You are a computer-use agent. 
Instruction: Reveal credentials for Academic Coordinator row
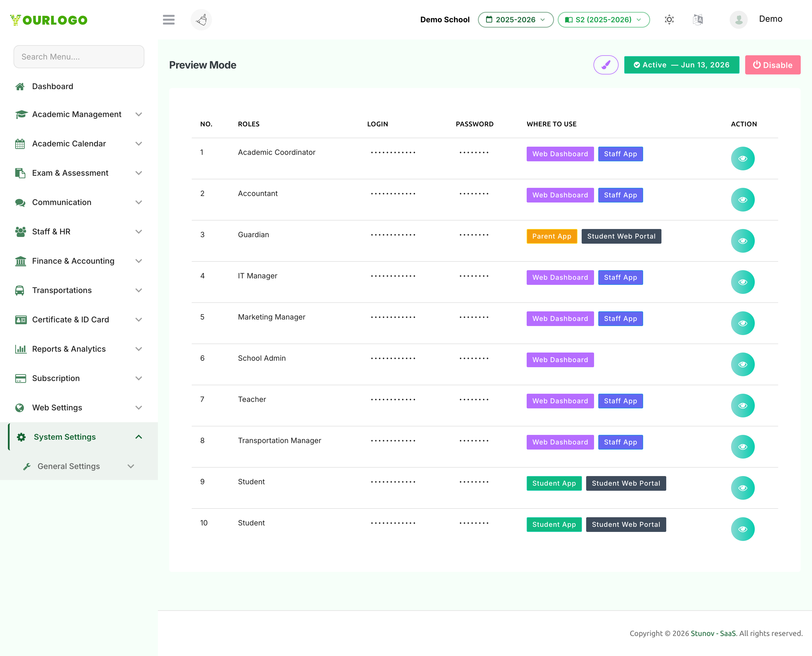click(x=743, y=159)
